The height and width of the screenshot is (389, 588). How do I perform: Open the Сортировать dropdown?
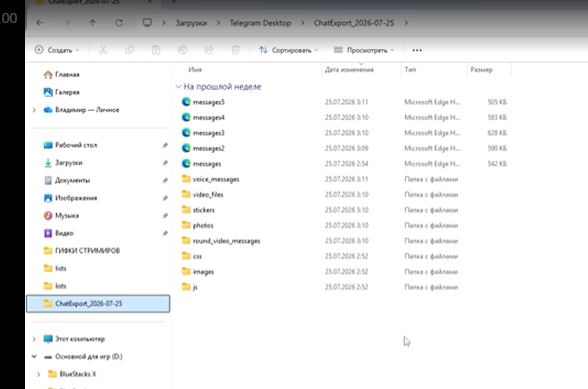tap(288, 50)
